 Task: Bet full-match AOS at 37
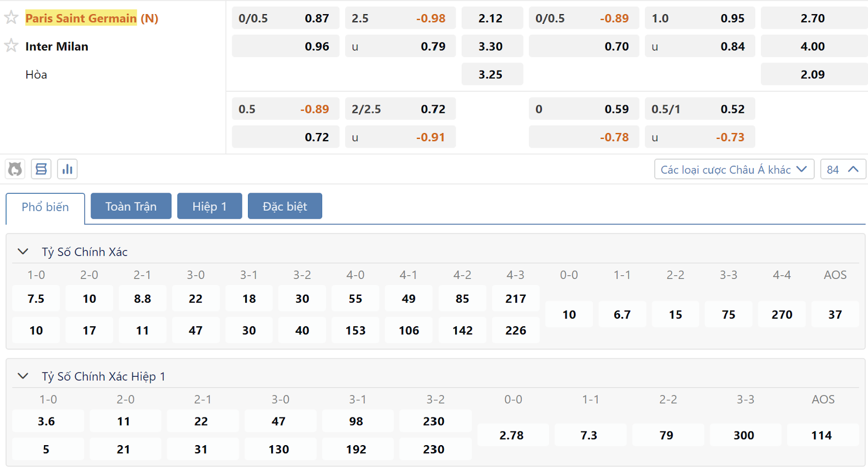tap(835, 314)
